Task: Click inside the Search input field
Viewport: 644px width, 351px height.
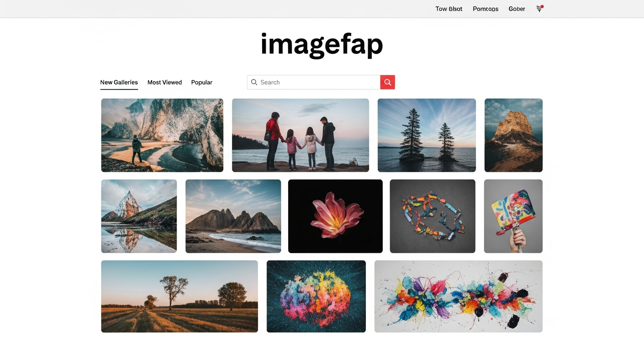Action: pyautogui.click(x=316, y=82)
